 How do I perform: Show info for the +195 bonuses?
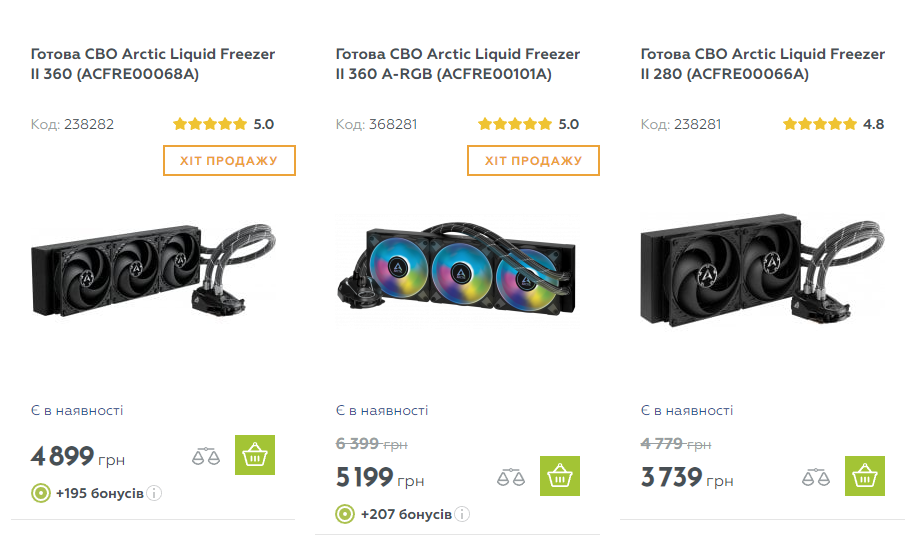[155, 494]
